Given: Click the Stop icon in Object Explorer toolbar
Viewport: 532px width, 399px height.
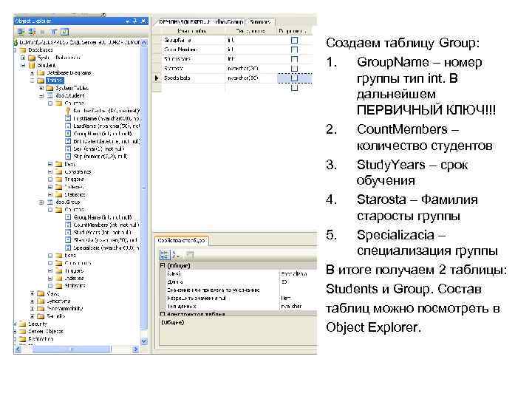Looking at the screenshot, I should [42, 32].
